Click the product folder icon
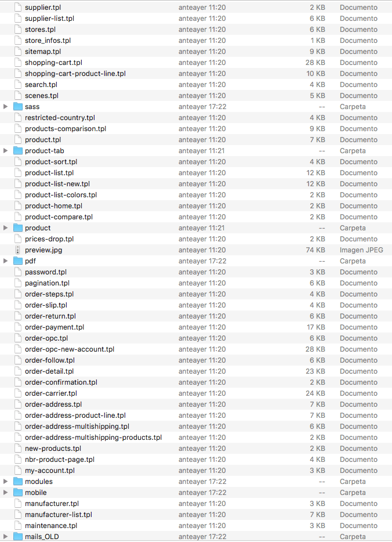The height and width of the screenshot is (542, 392). point(18,228)
